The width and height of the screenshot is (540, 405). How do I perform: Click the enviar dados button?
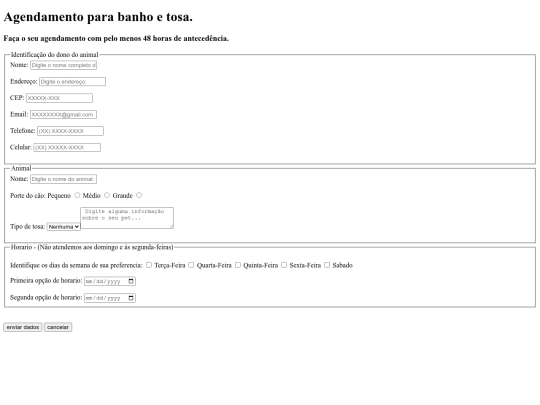(x=23, y=327)
